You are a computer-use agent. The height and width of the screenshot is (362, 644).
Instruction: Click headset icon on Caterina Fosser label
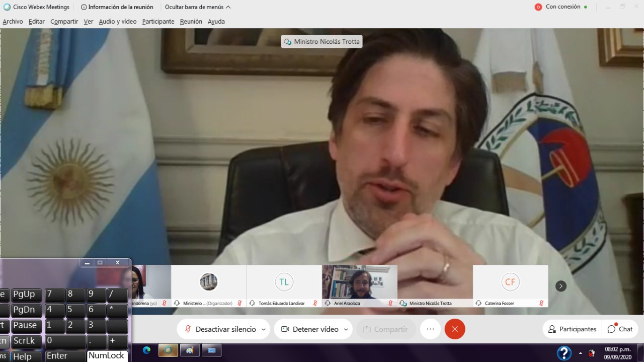click(x=478, y=304)
